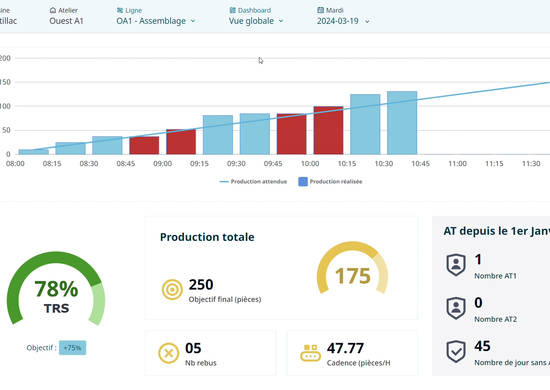
Task: Click the Dashboard grid icon
Action: click(x=233, y=10)
